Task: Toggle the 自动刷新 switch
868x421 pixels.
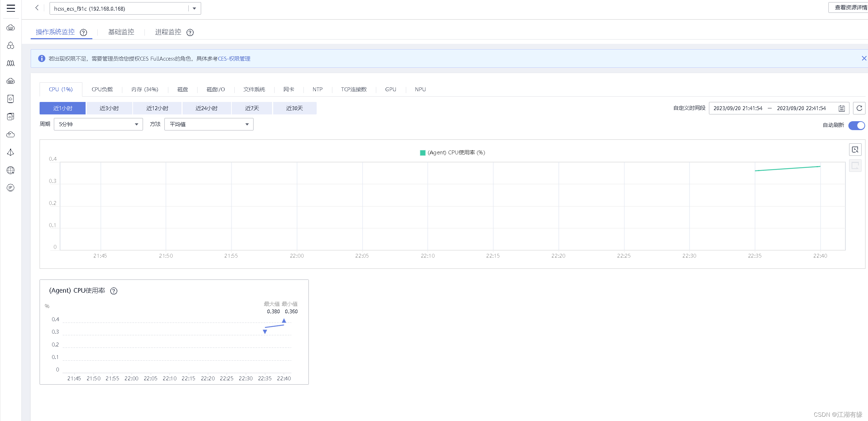Action: pyautogui.click(x=856, y=125)
